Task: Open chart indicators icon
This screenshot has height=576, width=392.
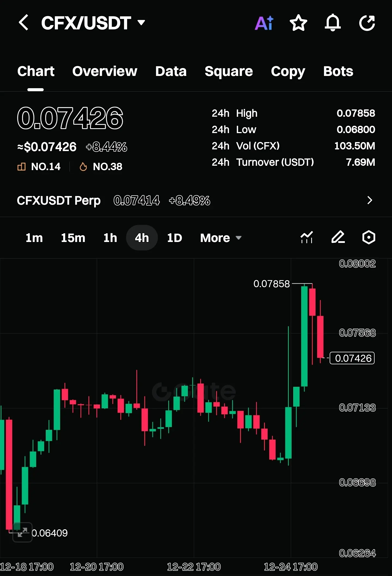Action: [x=307, y=237]
